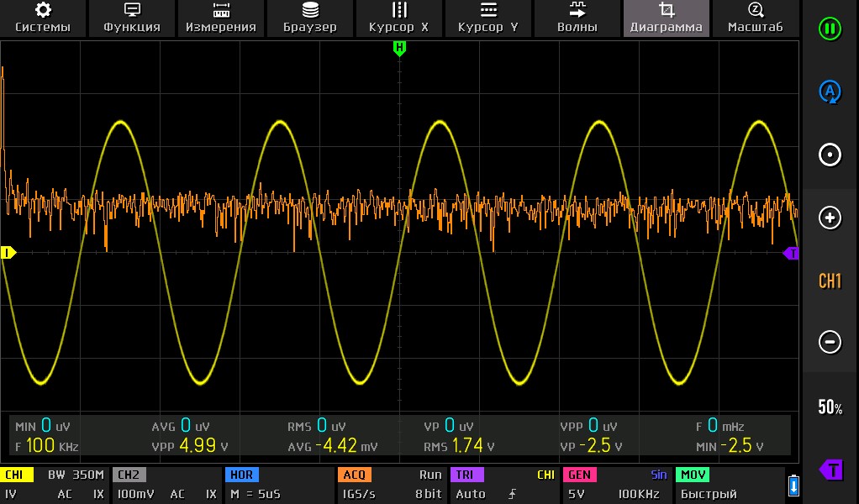
Task: Enable the Курсор X cursors
Action: point(399,18)
